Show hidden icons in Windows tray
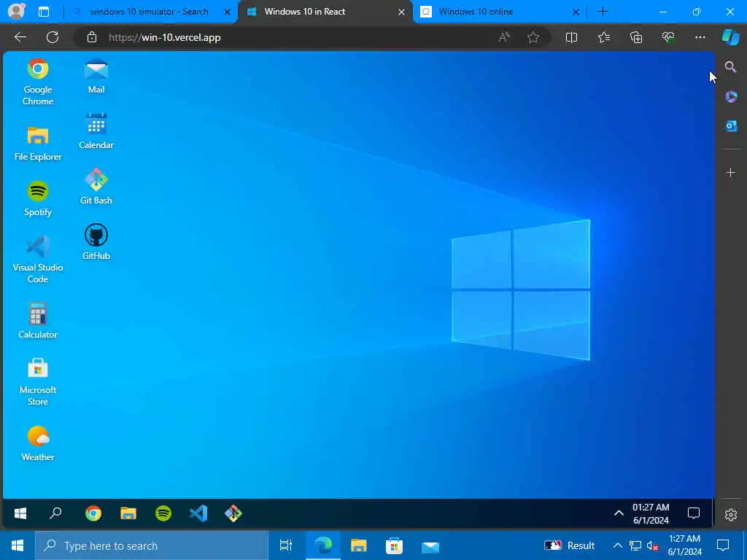This screenshot has width=747, height=560. [617, 545]
